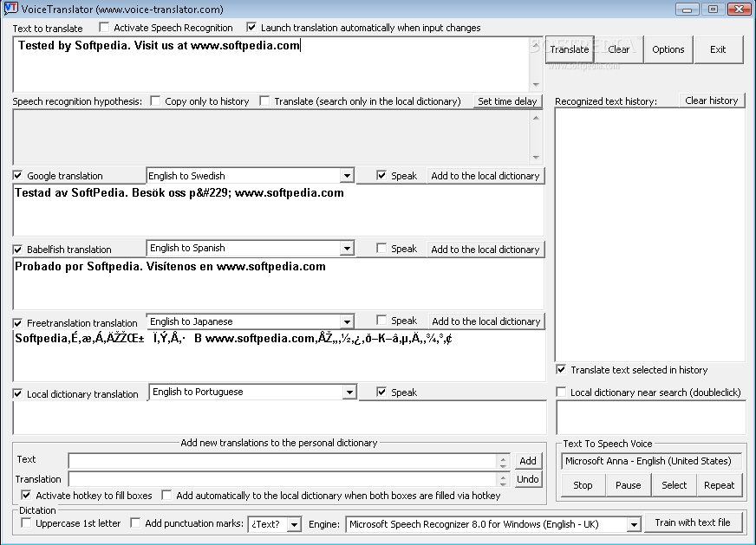756x545 pixels.
Task: Add Babelfish translation to the local dictionary
Action: [x=486, y=250]
